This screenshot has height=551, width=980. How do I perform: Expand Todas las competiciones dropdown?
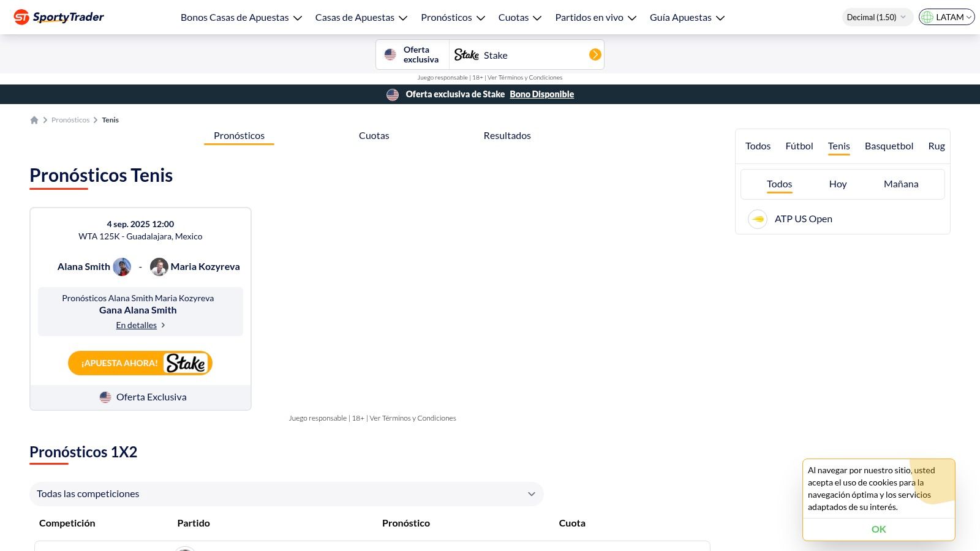click(x=287, y=494)
